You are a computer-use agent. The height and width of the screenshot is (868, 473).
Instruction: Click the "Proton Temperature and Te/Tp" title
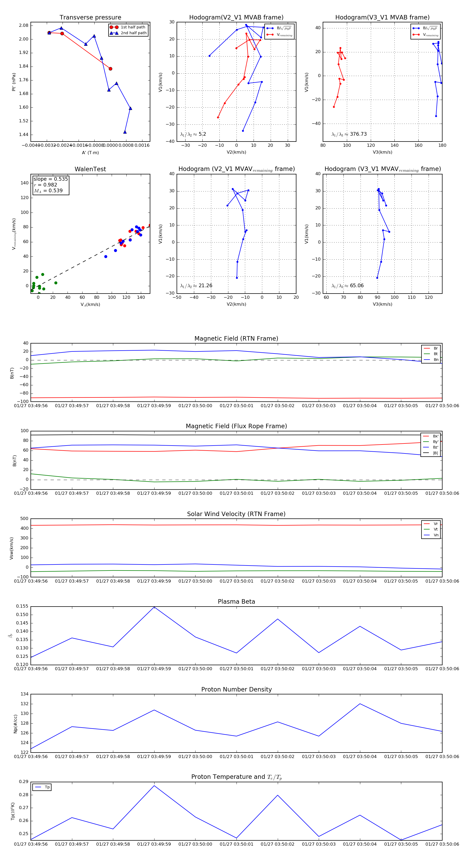[236, 777]
